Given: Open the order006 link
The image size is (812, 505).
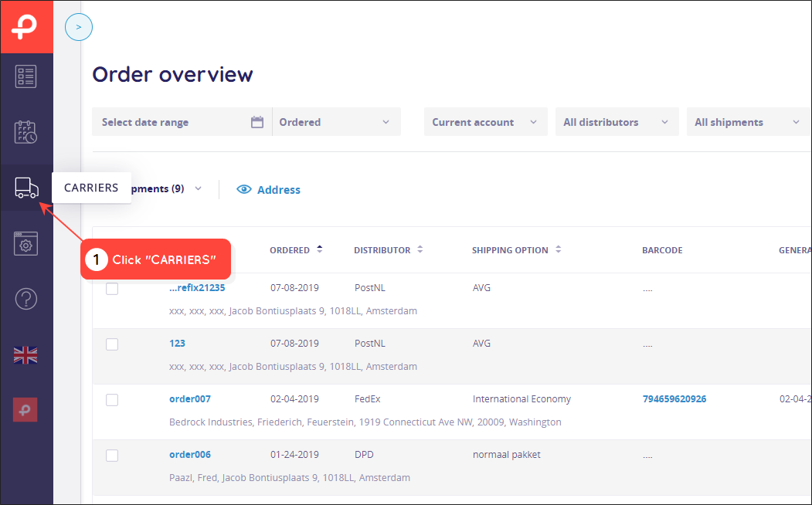Looking at the screenshot, I should (x=189, y=454).
